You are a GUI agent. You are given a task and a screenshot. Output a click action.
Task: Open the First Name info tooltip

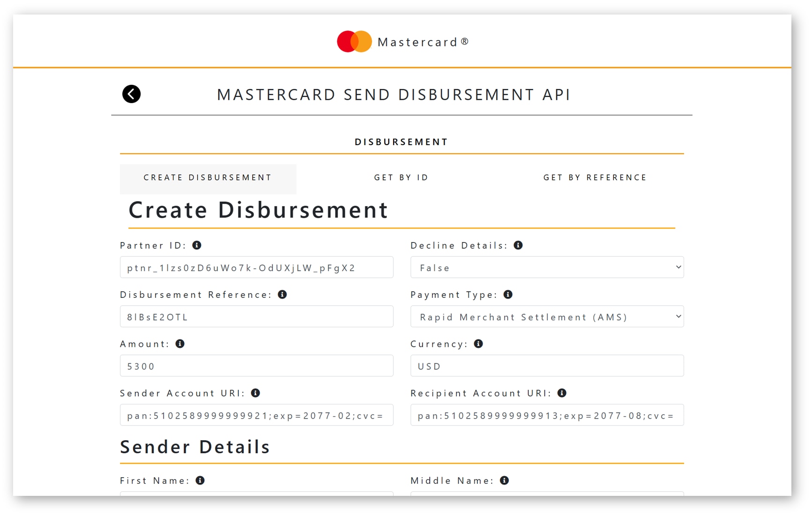tap(200, 480)
